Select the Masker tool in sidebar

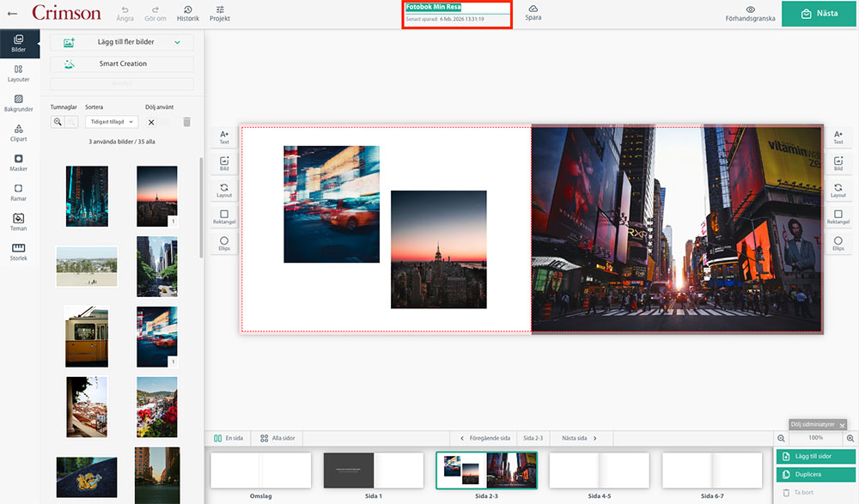(x=18, y=163)
